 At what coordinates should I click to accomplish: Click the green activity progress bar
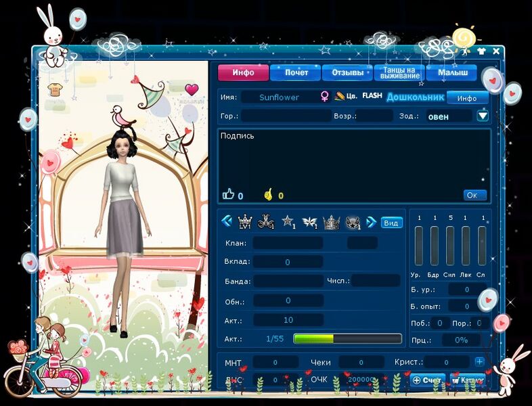[x=347, y=338]
